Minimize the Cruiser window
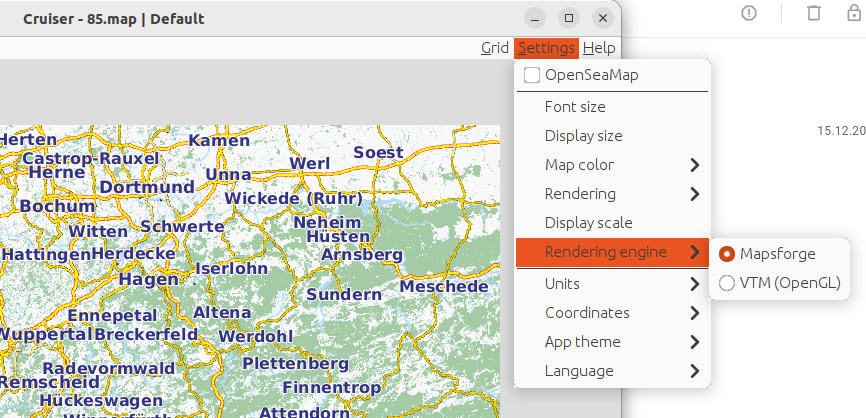Viewport: 866px width, 418px height. (x=535, y=18)
